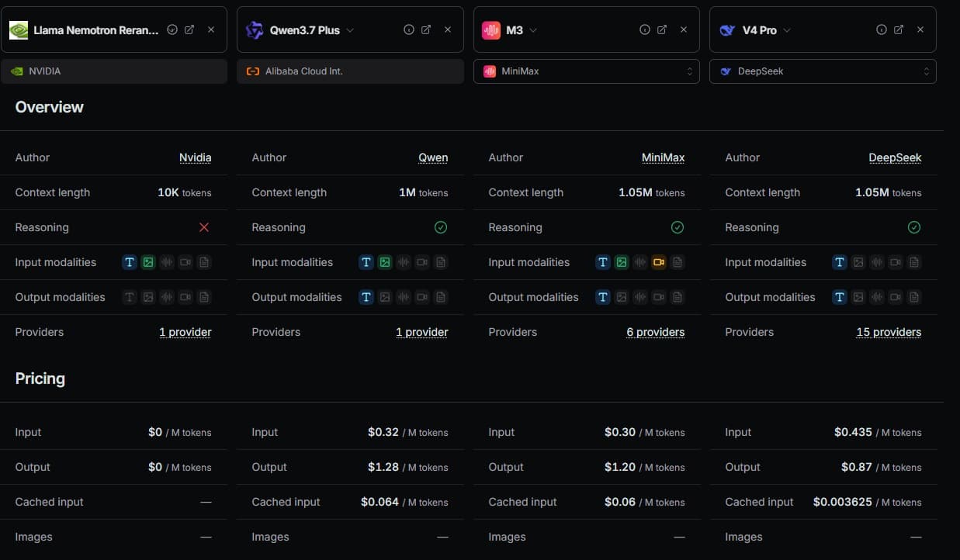Click Qwen's image input modality icon

coord(385,262)
